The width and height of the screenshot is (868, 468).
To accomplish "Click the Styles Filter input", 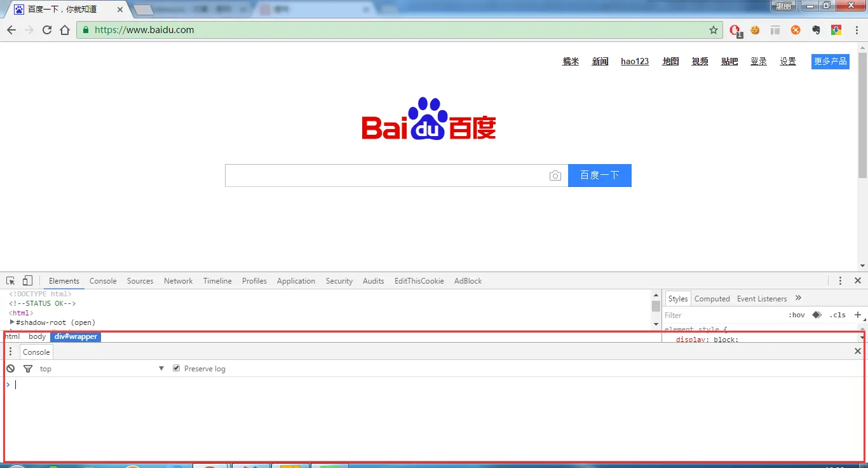I will [723, 315].
